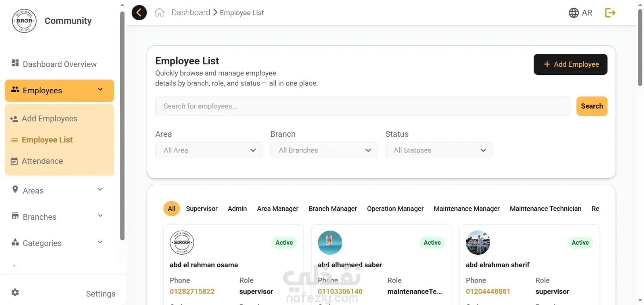Screen dimensions: 644x305
Task: Click the sidebar vertical scrollbar
Action: tap(122, 126)
